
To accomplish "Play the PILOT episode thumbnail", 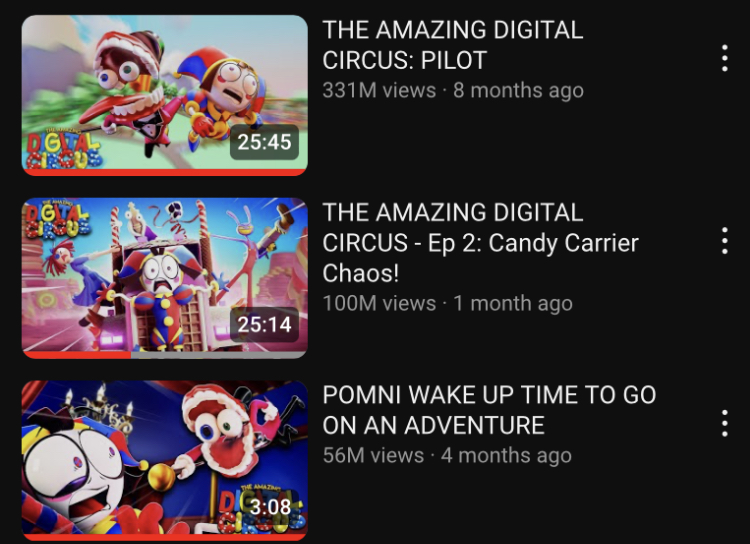I will (165, 95).
